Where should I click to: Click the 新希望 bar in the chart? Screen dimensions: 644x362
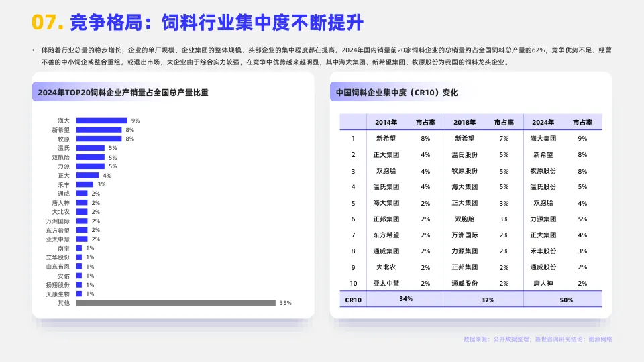(x=99, y=129)
